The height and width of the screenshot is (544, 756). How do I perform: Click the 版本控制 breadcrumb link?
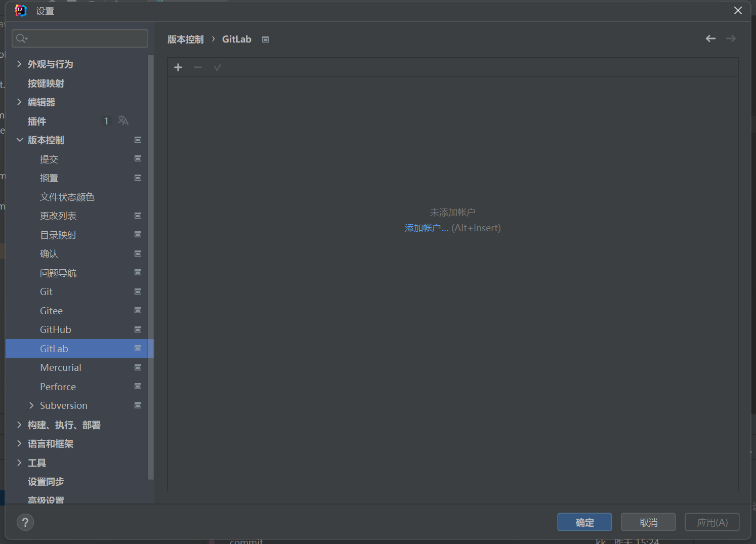coord(185,39)
